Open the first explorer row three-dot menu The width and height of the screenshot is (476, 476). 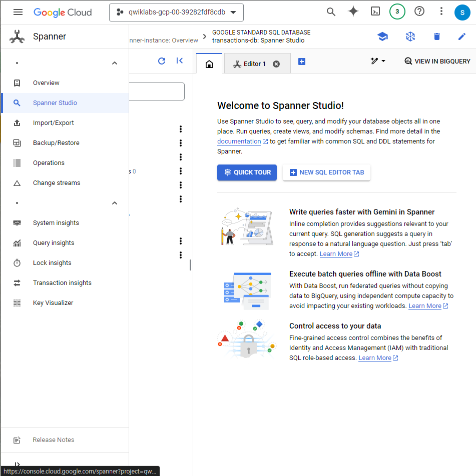[181, 129]
